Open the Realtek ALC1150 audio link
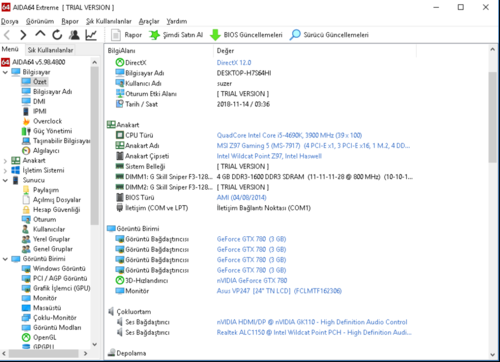 (314, 333)
